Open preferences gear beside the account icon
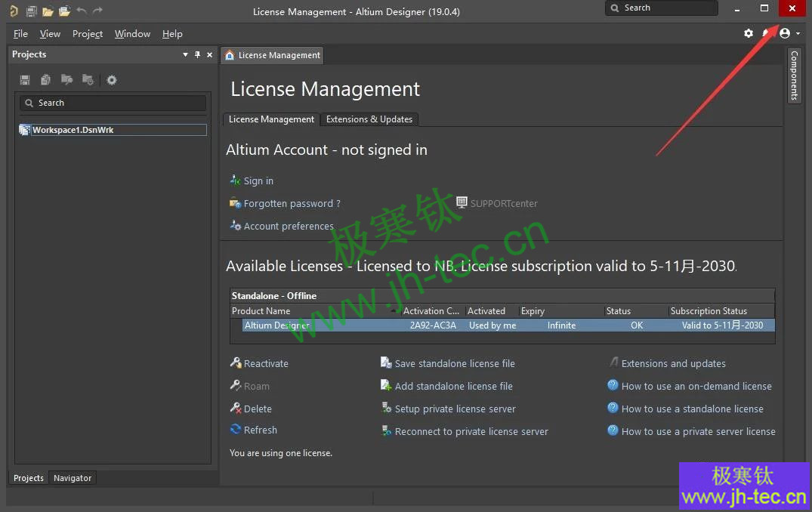812x512 pixels. point(749,34)
